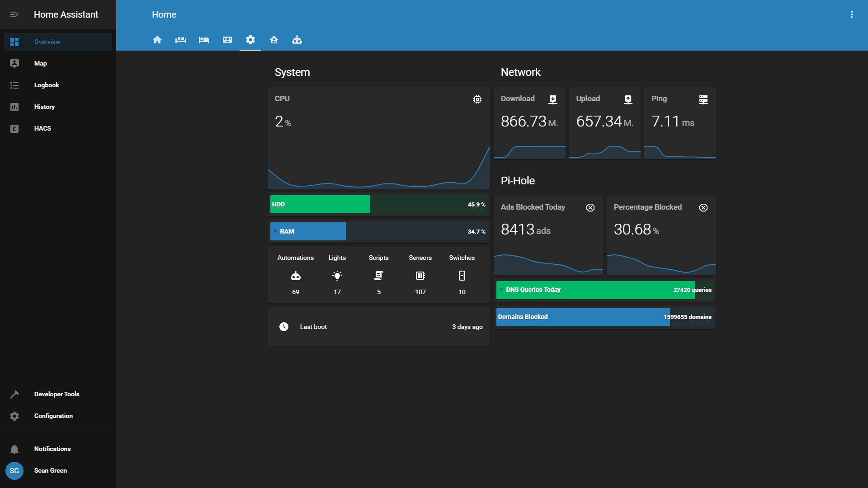Click the Configuration cog icon
The image size is (868, 488).
coord(14,416)
